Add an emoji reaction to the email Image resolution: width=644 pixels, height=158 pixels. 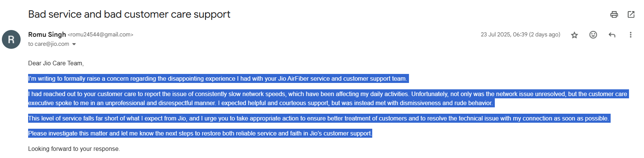click(593, 35)
